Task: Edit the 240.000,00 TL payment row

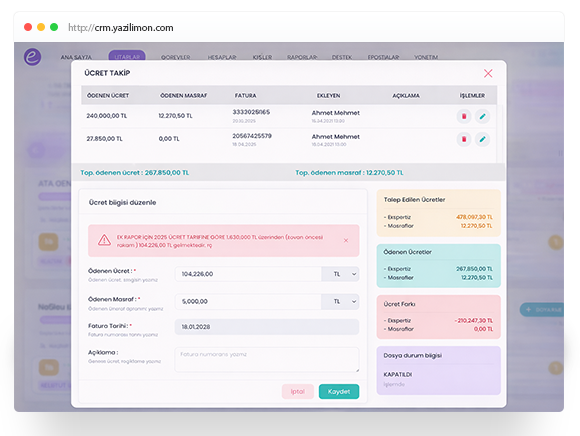Action: tap(482, 116)
